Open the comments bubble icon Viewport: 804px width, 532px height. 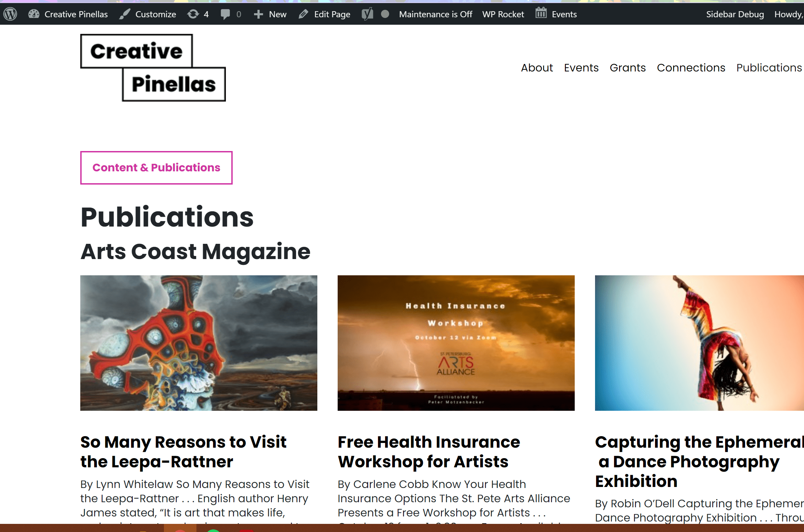pyautogui.click(x=225, y=14)
